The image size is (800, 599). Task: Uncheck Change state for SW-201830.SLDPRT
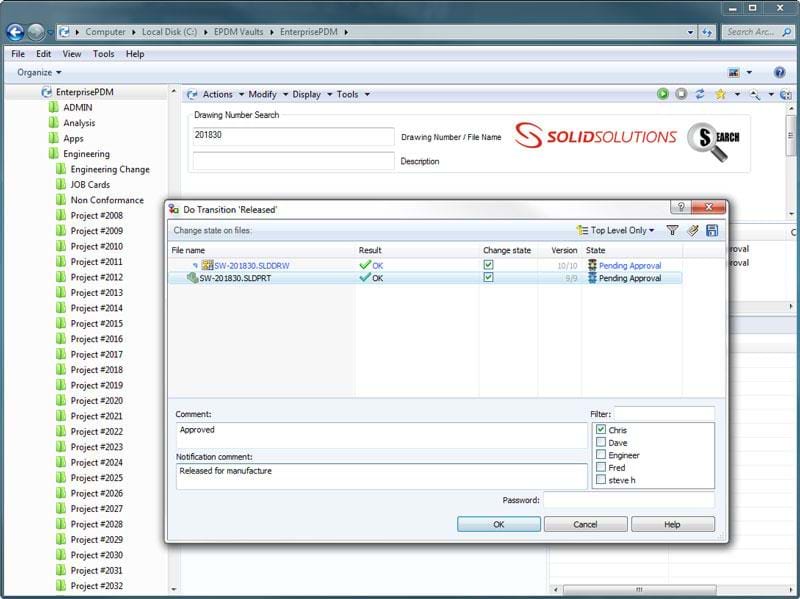pyautogui.click(x=488, y=278)
